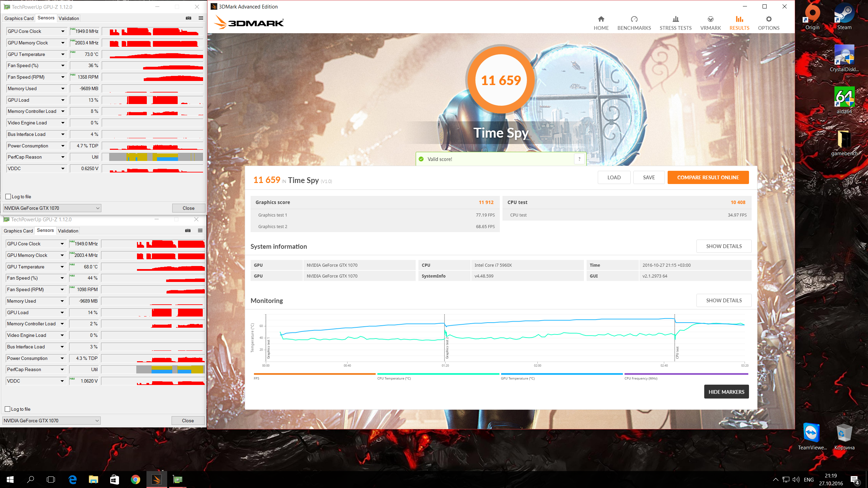
Task: Click the GPU Temperature legend color bar
Action: tap(561, 374)
